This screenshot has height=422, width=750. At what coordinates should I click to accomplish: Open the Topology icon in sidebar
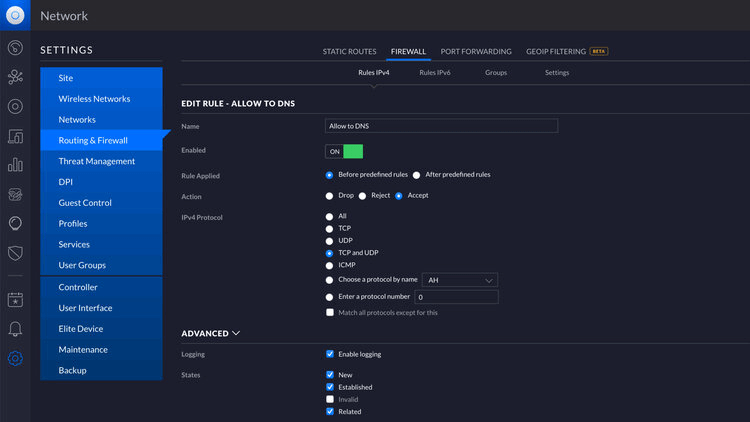pyautogui.click(x=15, y=77)
